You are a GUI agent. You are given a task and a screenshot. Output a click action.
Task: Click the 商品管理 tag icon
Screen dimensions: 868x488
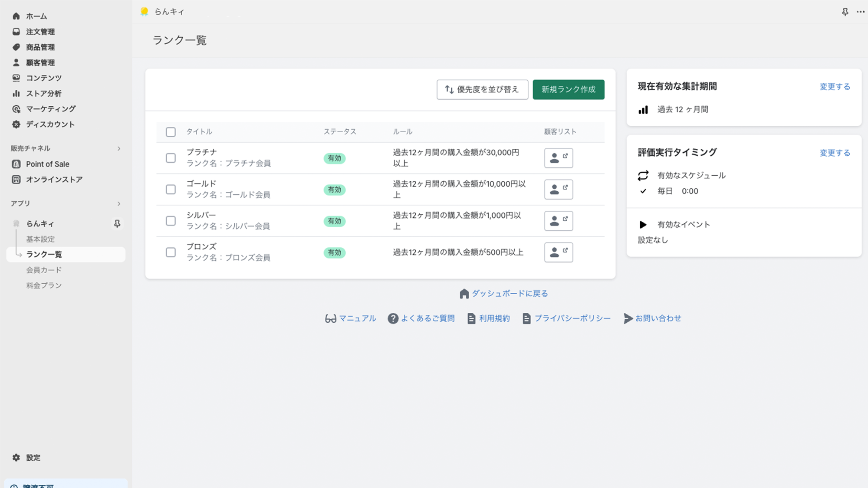16,47
